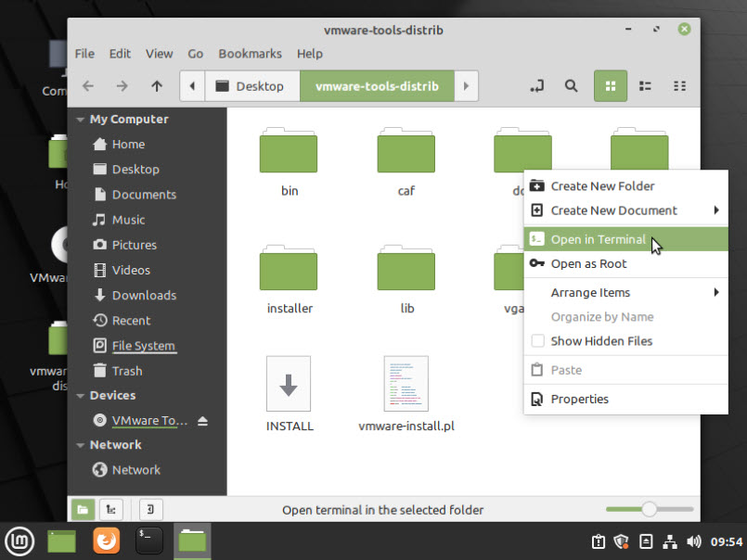747x560 pixels.
Task: Select the INSTALL file
Action: click(290, 394)
